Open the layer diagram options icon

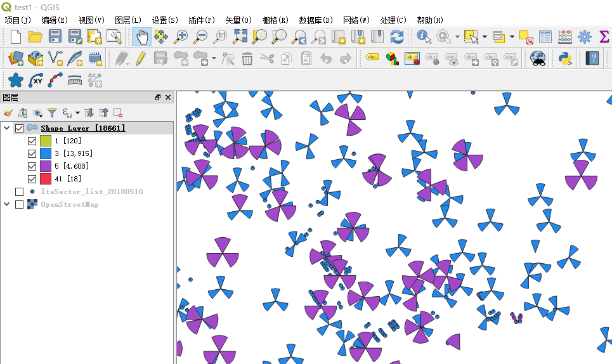[393, 58]
